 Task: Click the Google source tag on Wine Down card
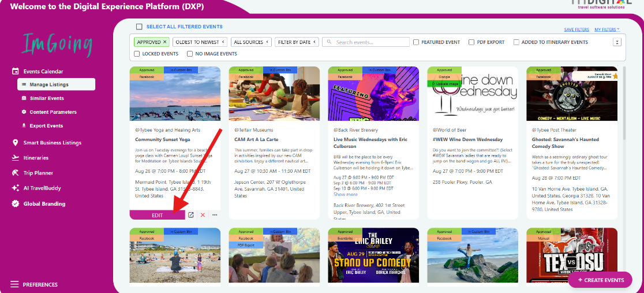[444, 76]
